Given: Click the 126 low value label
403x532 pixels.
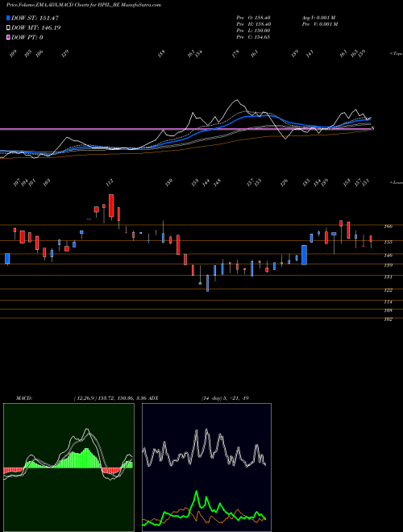Looking at the screenshot, I should (284, 182).
